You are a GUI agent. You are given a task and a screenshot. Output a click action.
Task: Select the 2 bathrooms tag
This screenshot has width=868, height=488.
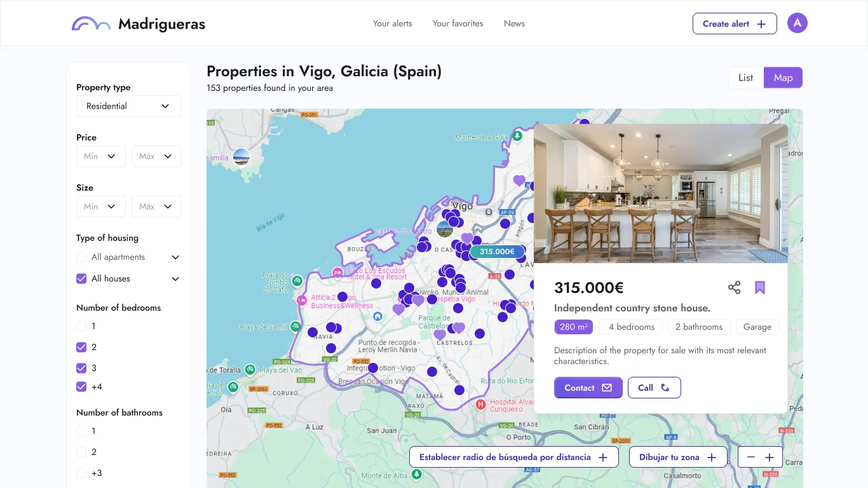click(699, 327)
